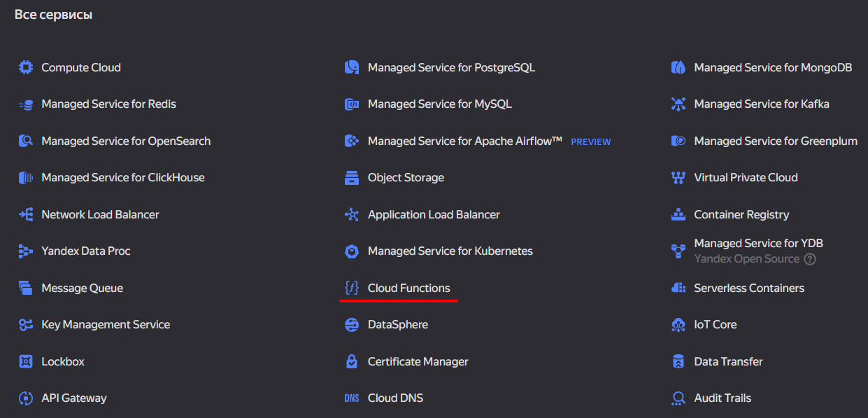Click the Object Storage icon
This screenshot has width=868, height=418.
[x=352, y=178]
